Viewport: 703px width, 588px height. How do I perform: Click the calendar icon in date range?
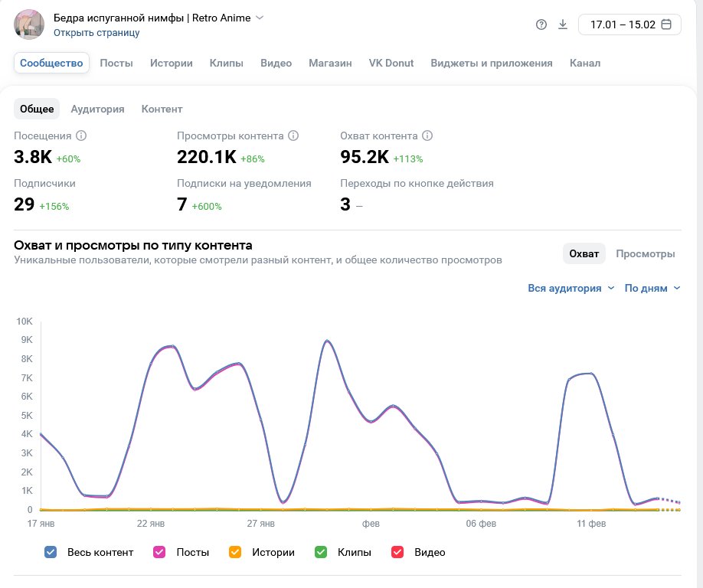[666, 24]
